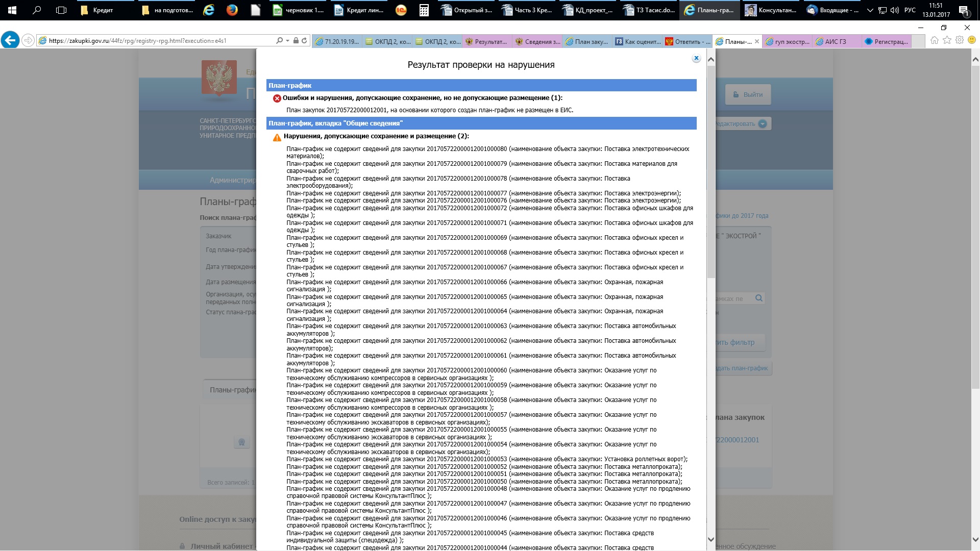Screen dimensions: 980x551
Task: Open Firefox from the taskbar
Action: 232,10
